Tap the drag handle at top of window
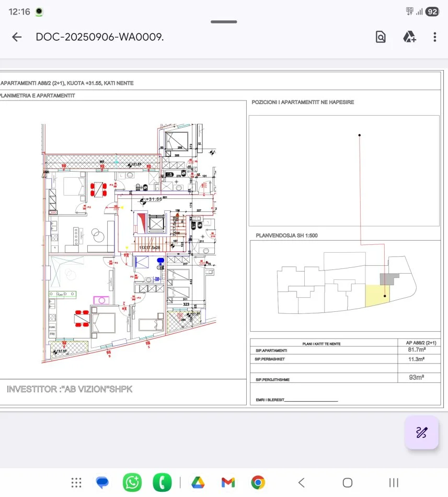 pyautogui.click(x=224, y=22)
